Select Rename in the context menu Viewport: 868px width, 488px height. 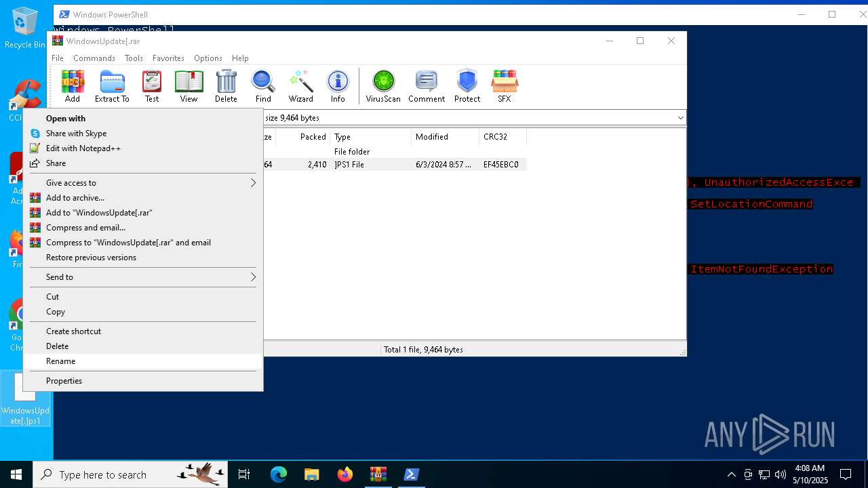(143, 361)
